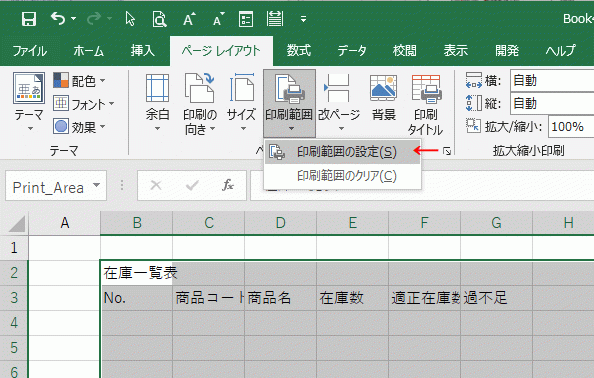Click the 適正在庫数 cell in row 3
The image size is (594, 378).
(425, 298)
